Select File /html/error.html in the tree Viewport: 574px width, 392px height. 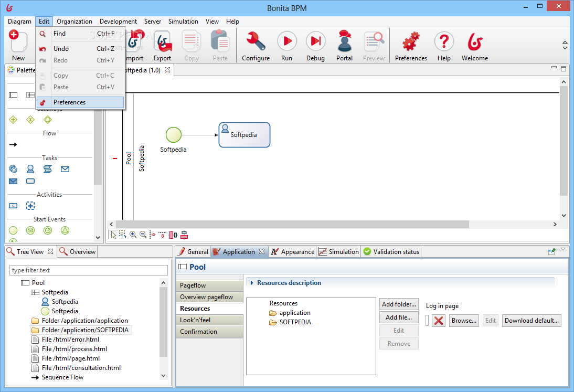66,340
